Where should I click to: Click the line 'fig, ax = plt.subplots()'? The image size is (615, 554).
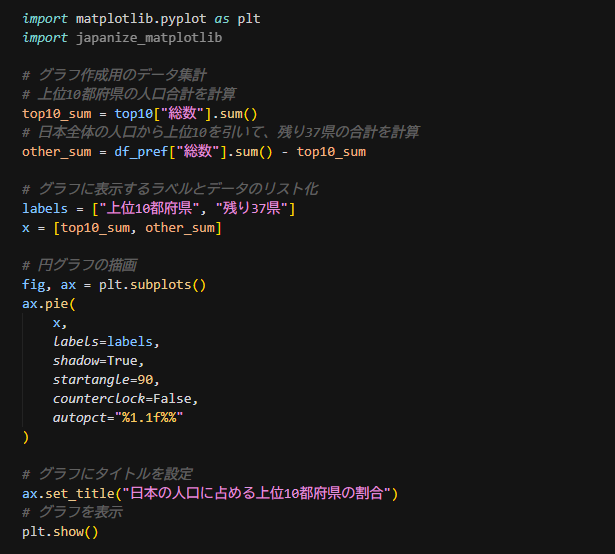pos(114,284)
